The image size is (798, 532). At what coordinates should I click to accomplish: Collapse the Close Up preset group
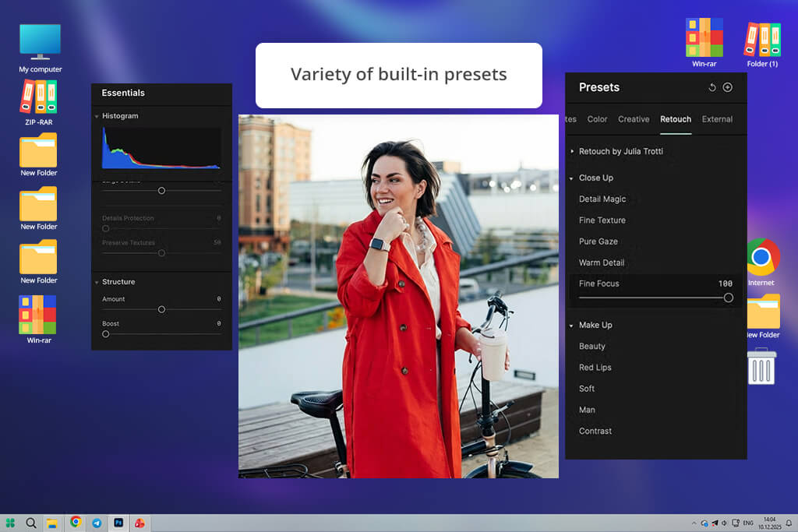[571, 178]
